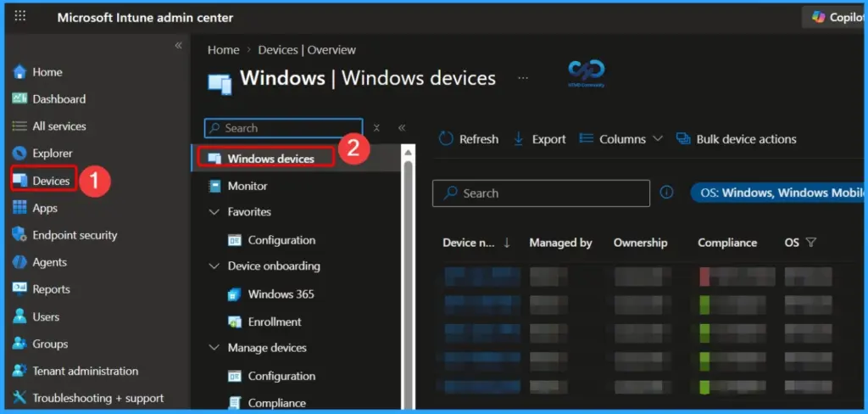868x414 pixels.
Task: Collapse the Manage devices section chevron
Action: pos(214,348)
